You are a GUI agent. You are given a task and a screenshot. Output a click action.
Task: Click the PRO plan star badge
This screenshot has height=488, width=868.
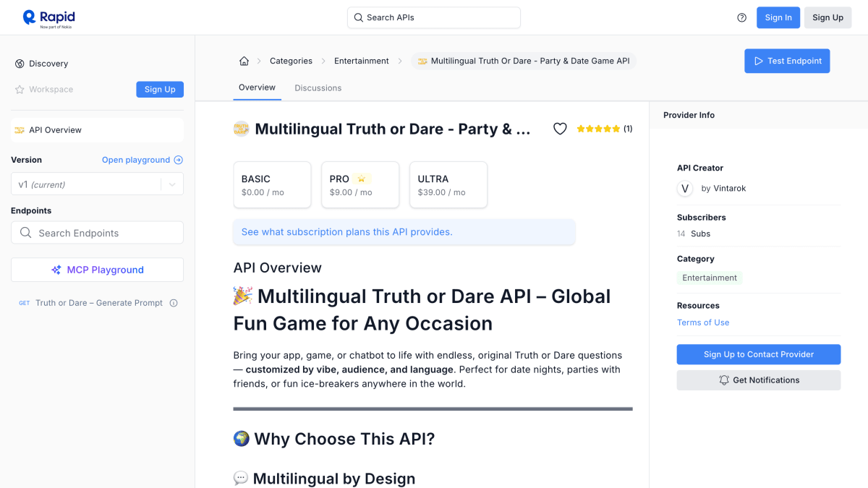tap(362, 179)
